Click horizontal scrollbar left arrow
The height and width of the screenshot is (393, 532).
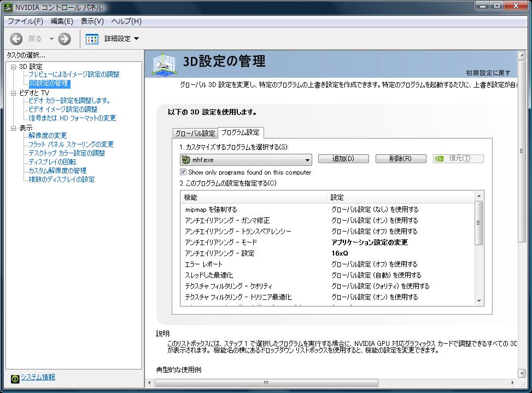150,383
